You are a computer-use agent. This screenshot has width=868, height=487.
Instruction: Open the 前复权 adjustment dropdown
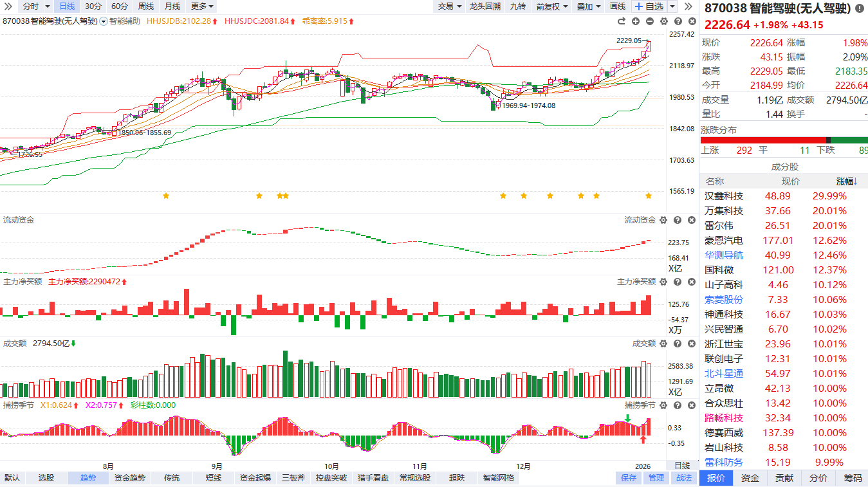pos(552,6)
